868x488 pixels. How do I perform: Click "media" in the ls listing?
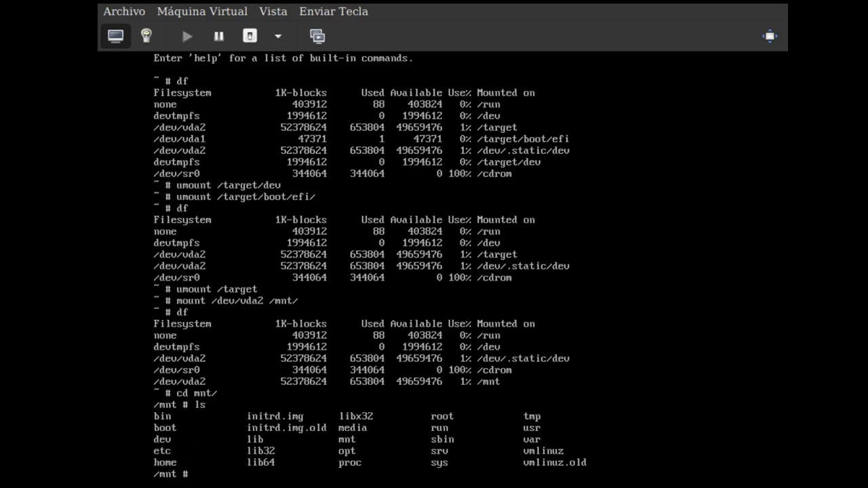coord(353,428)
